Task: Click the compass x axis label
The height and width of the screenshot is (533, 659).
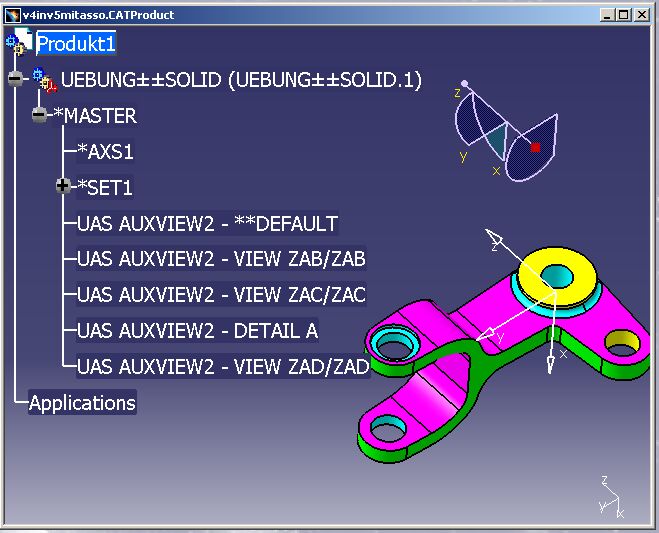Action: [496, 171]
